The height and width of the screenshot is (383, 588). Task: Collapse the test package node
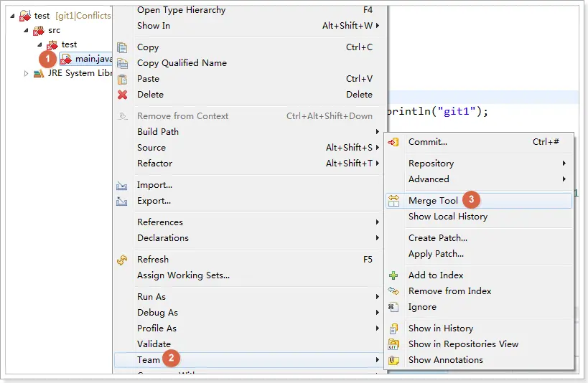pyautogui.click(x=39, y=44)
